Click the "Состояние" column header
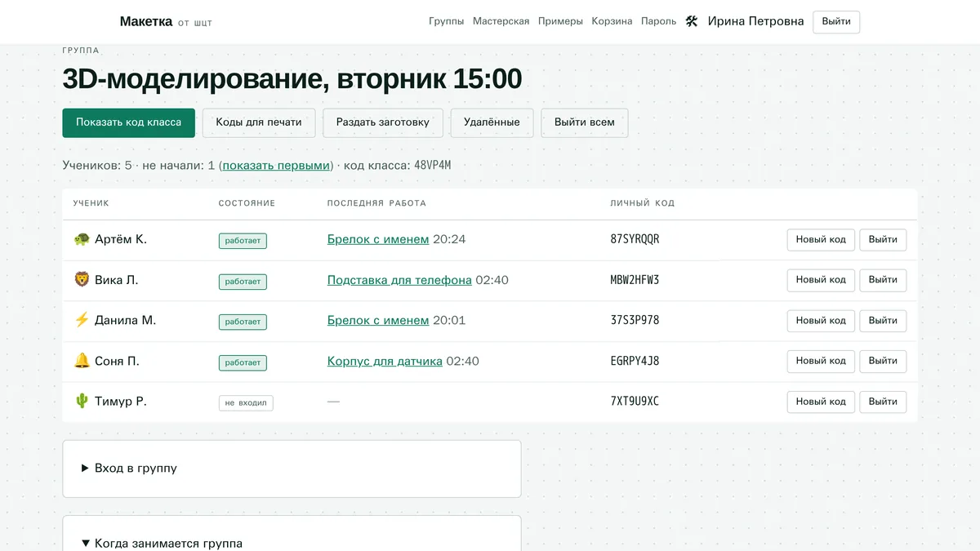Screen dimensions: 980x551 point(247,203)
